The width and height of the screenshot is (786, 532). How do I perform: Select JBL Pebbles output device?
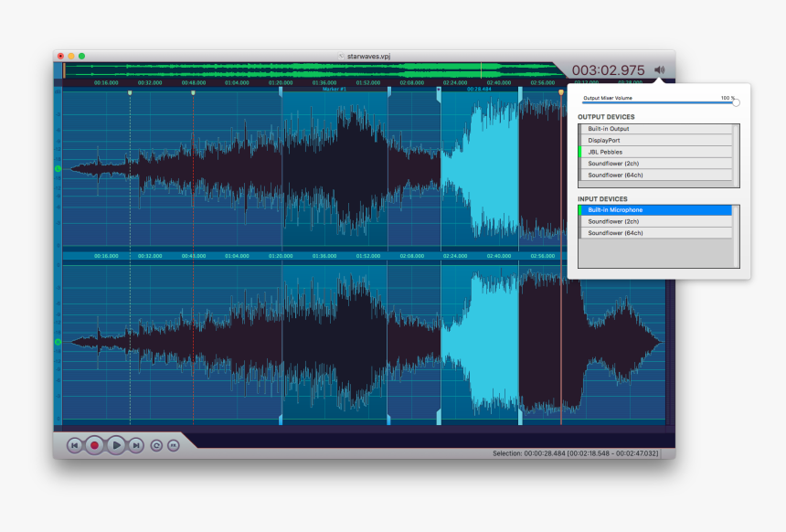tap(655, 152)
